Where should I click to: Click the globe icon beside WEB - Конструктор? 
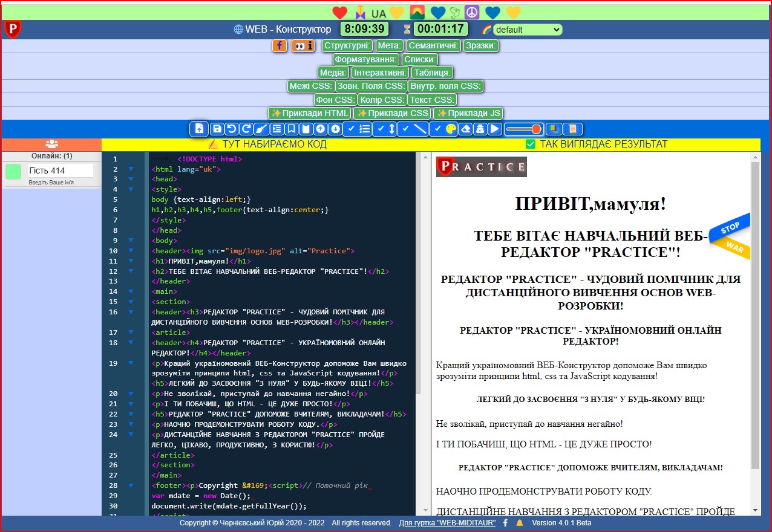(238, 29)
